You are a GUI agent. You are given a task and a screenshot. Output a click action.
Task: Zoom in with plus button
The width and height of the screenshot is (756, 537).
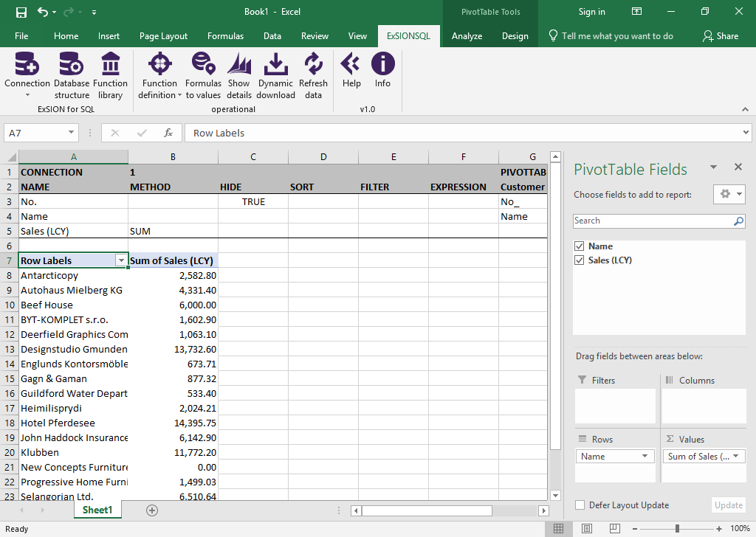[x=719, y=529]
